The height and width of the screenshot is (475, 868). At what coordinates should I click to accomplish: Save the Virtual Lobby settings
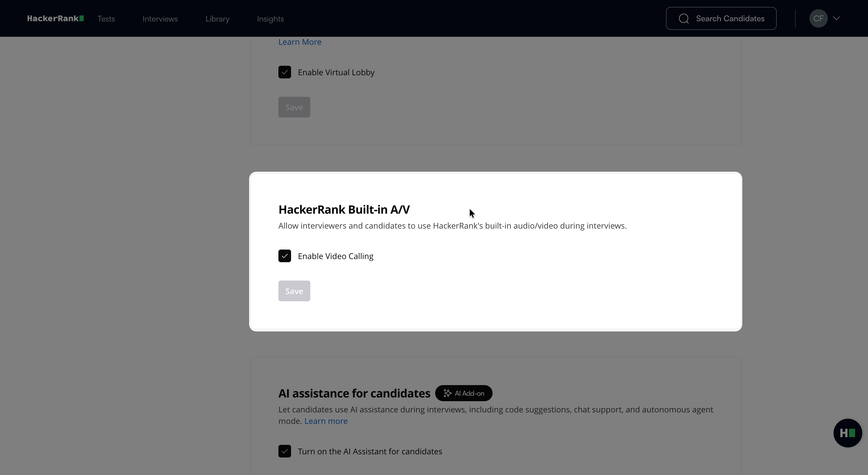click(x=294, y=107)
